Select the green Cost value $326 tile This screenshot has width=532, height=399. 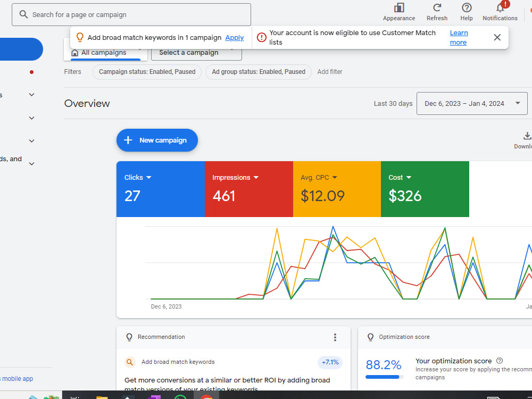425,189
